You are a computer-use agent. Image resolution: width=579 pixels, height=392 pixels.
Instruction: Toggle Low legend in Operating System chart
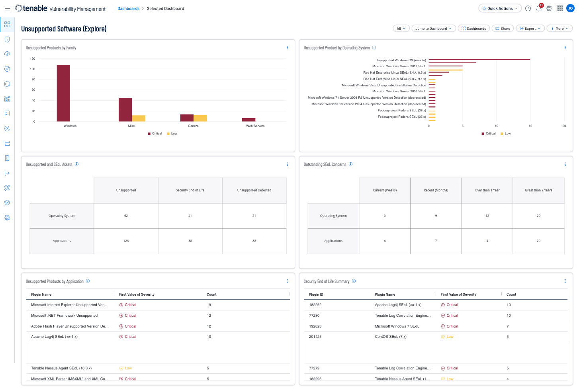[506, 134]
